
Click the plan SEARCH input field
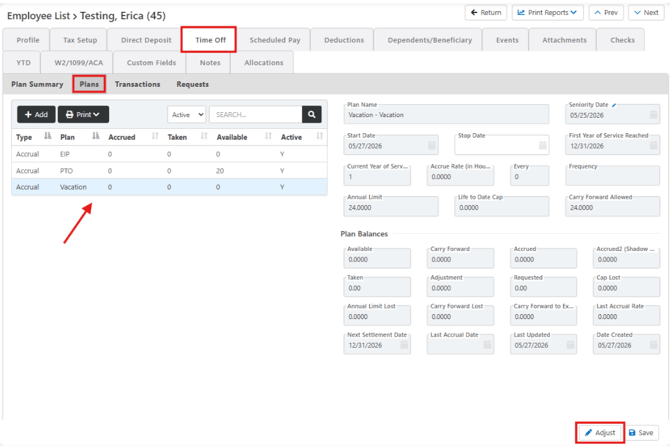click(x=256, y=115)
